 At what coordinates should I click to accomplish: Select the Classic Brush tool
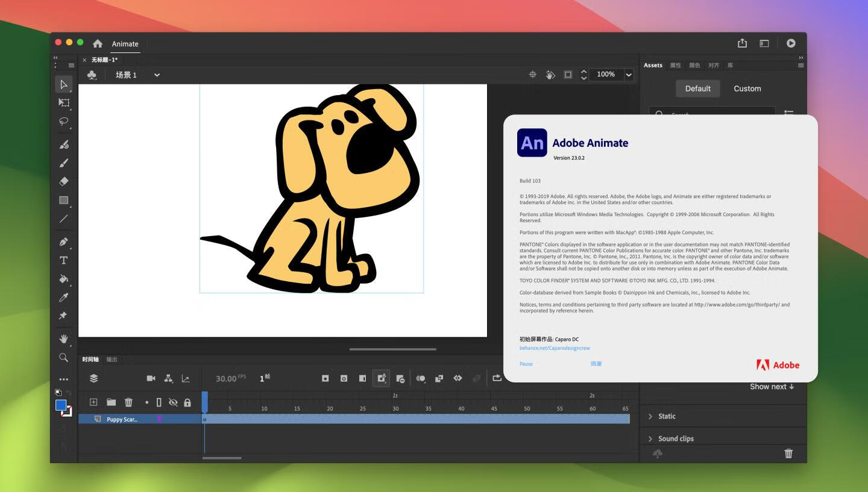(x=64, y=163)
